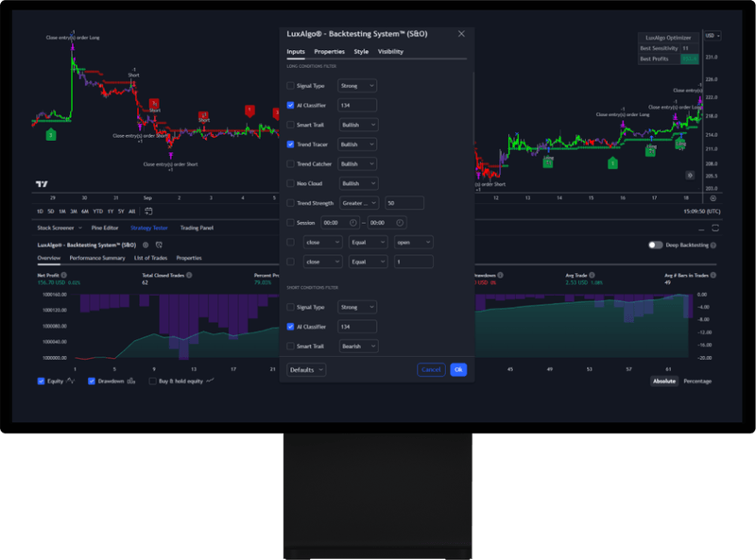Screen dimensions: 756x560
Task: Open the Trading Panel tab
Action: coord(197,228)
